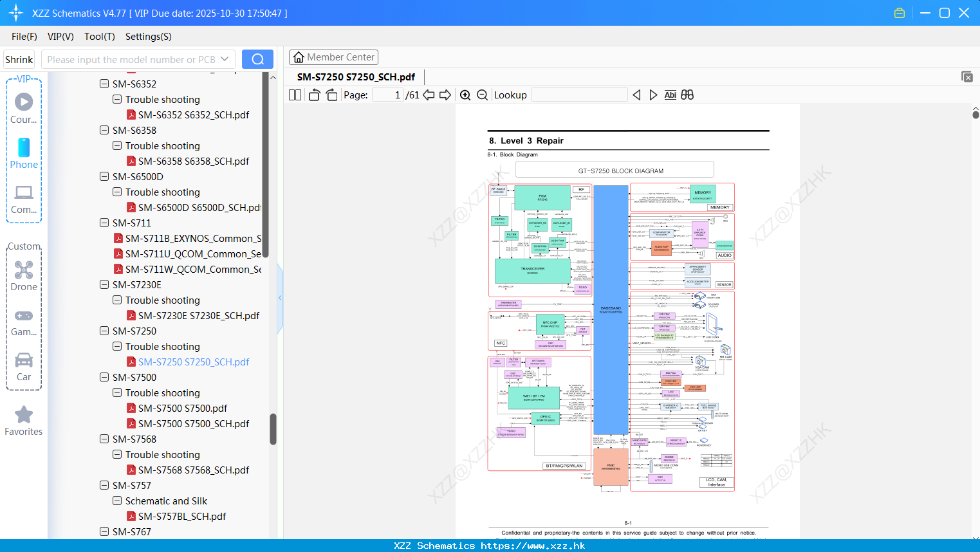Screen dimensions: 980x552
Task: Click the toolbox icon in title bar
Action: click(x=900, y=13)
